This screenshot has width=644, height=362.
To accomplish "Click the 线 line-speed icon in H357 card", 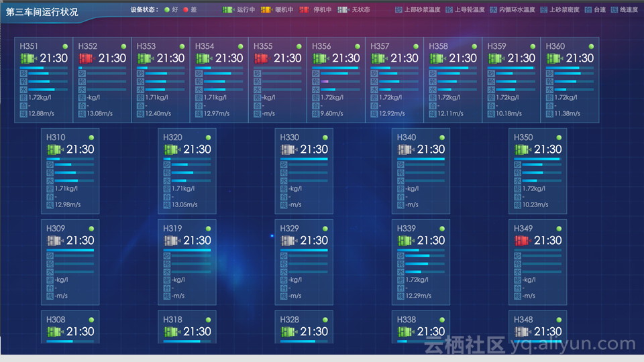I will (374, 114).
